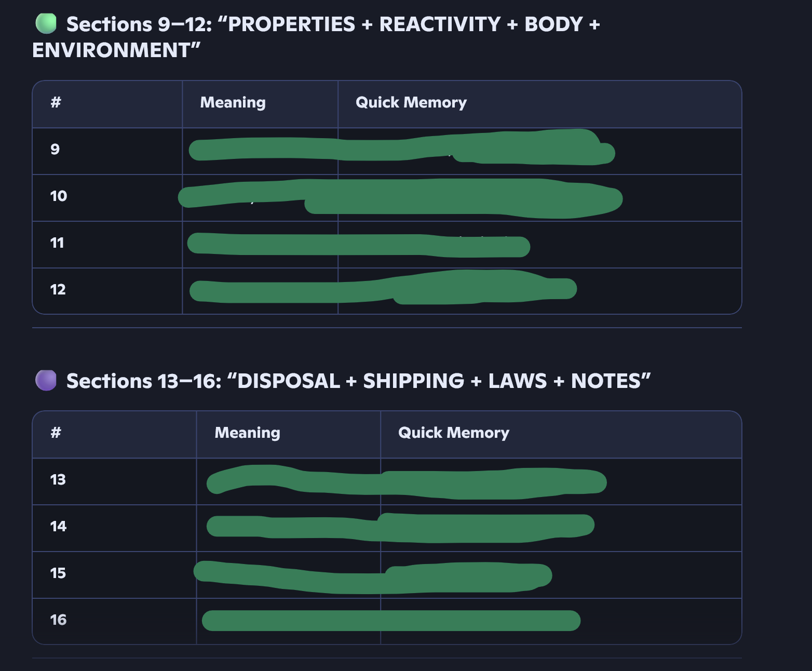
Task: Select row number 15 cell
Action: 58,573
